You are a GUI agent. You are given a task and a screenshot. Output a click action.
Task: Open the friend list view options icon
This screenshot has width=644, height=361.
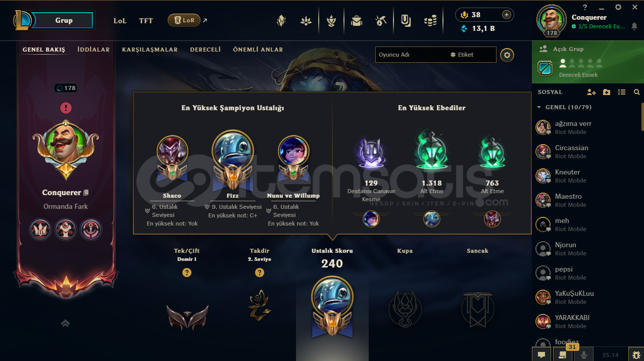[x=622, y=92]
